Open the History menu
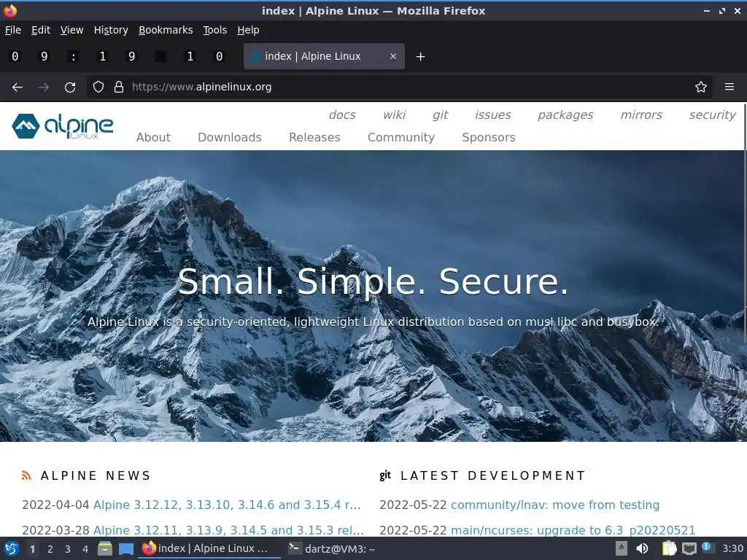Image resolution: width=747 pixels, height=560 pixels. click(111, 30)
